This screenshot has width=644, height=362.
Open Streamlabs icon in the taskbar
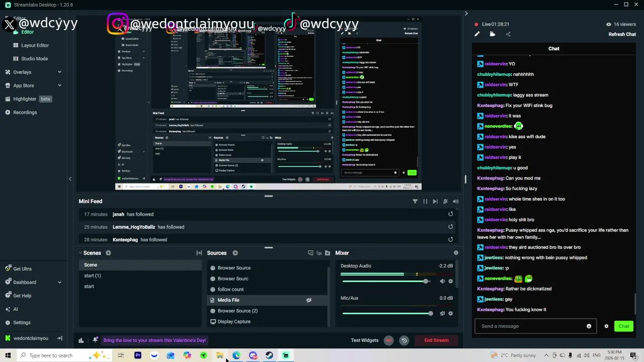click(x=286, y=355)
